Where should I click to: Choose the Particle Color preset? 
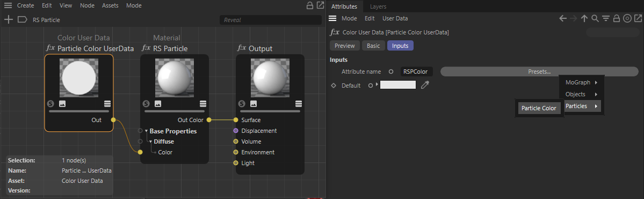(539, 108)
